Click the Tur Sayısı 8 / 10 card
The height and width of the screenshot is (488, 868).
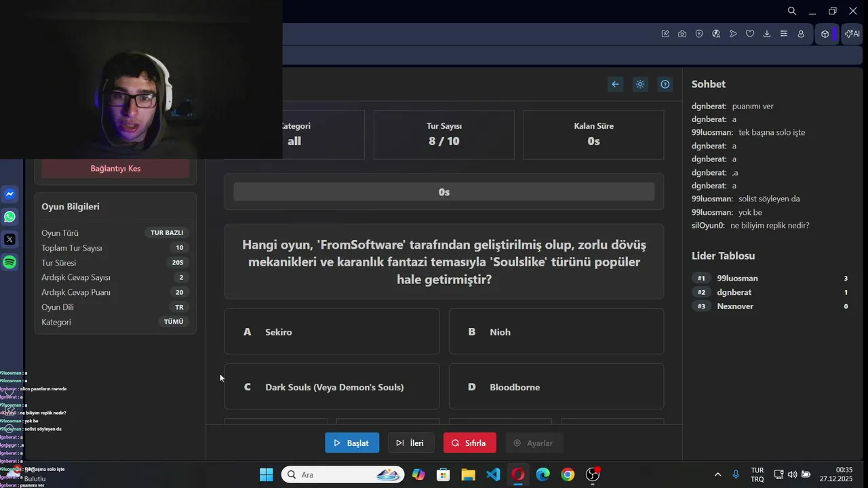click(x=444, y=134)
